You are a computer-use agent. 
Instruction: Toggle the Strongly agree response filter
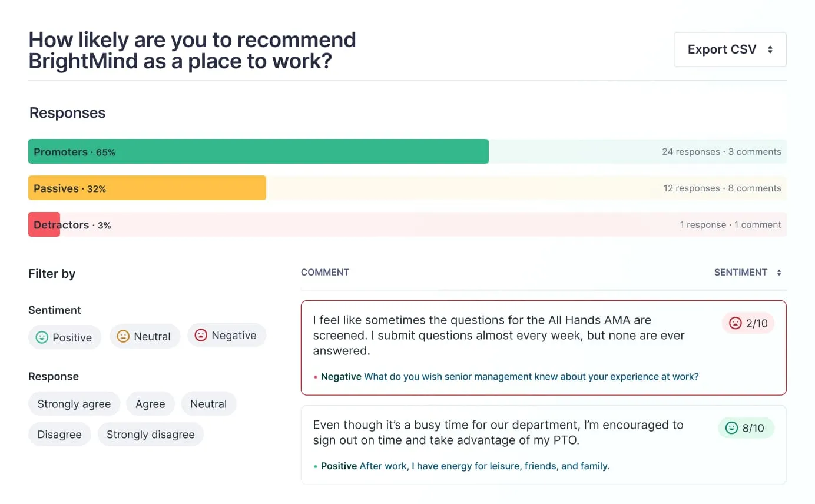[74, 404]
